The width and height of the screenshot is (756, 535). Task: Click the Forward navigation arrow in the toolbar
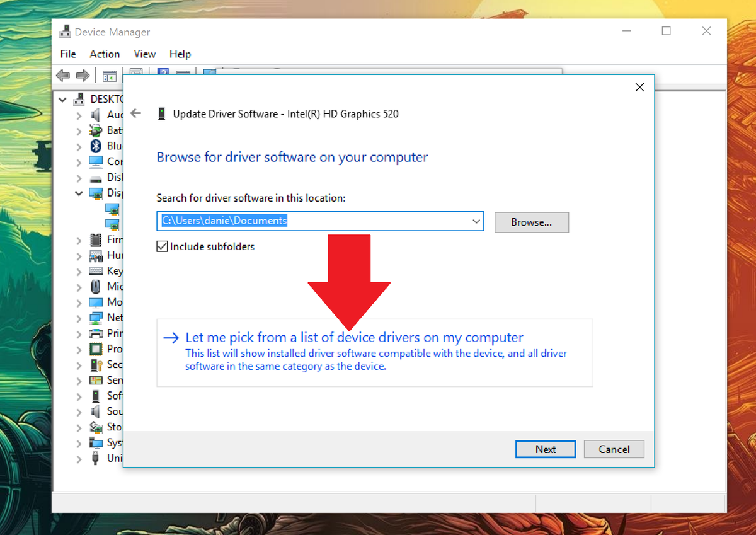(x=83, y=76)
